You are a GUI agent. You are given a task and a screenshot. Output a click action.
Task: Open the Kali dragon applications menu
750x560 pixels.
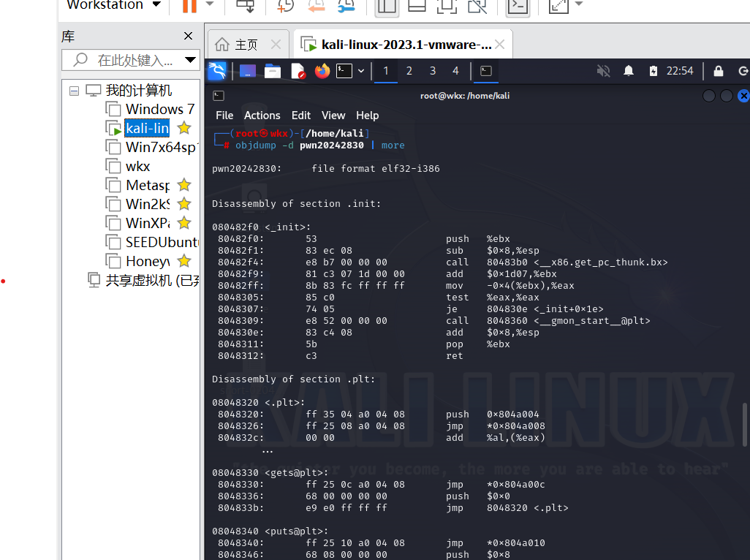pos(217,71)
